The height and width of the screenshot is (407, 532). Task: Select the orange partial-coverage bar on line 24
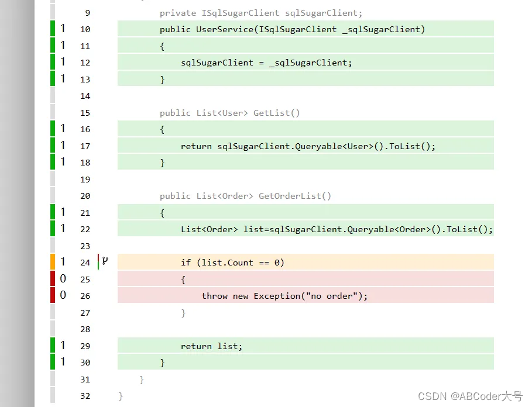pos(52,262)
